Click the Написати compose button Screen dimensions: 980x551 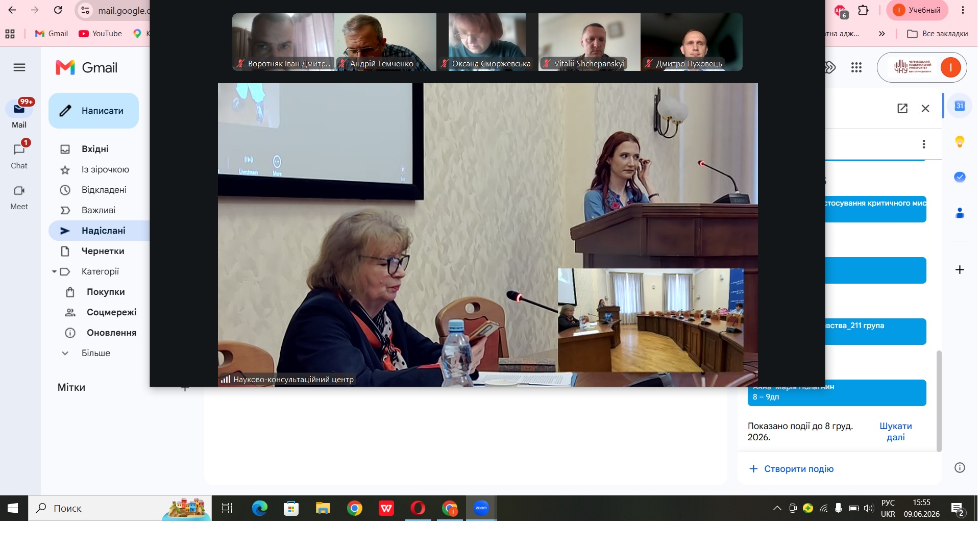click(x=93, y=111)
